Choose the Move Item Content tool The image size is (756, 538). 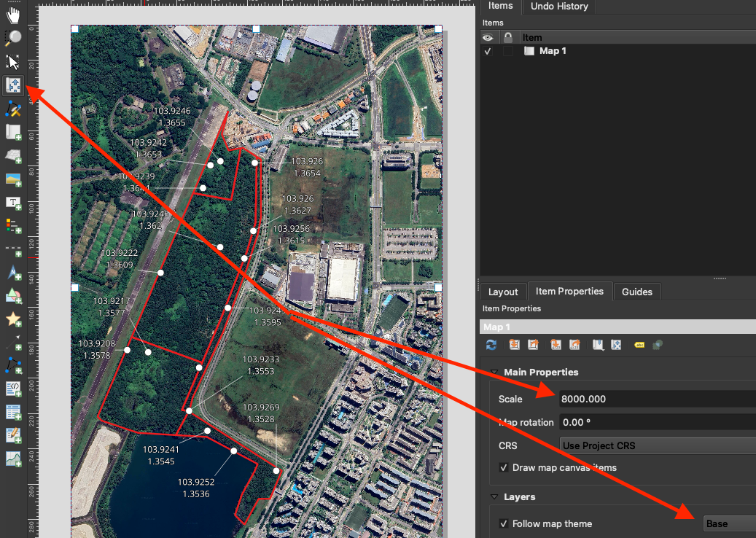click(x=13, y=85)
